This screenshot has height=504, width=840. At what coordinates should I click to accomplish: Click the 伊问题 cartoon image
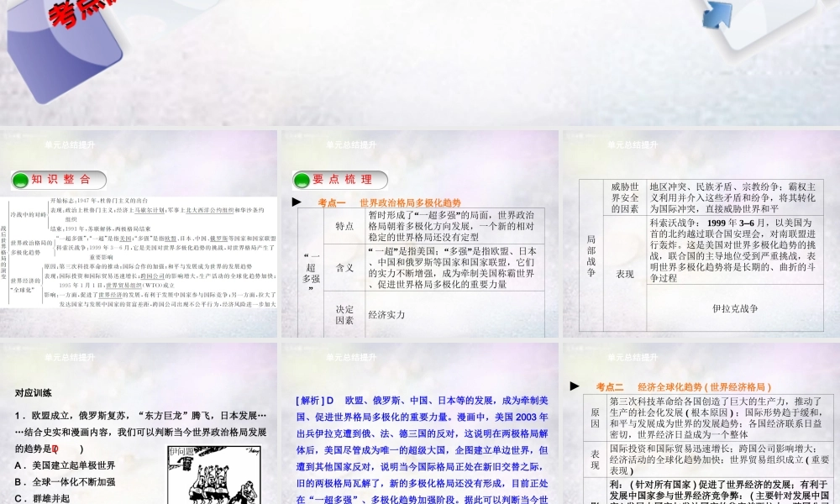click(x=214, y=475)
